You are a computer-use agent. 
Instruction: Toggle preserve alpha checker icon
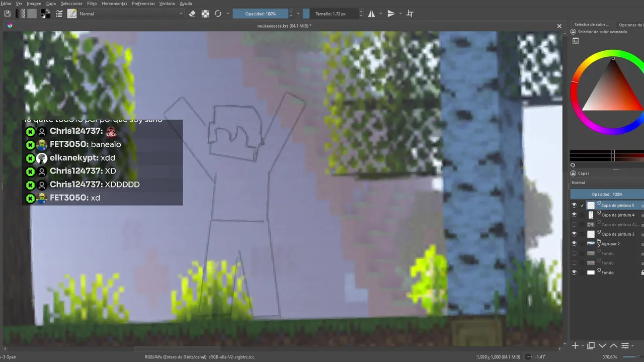point(205,14)
